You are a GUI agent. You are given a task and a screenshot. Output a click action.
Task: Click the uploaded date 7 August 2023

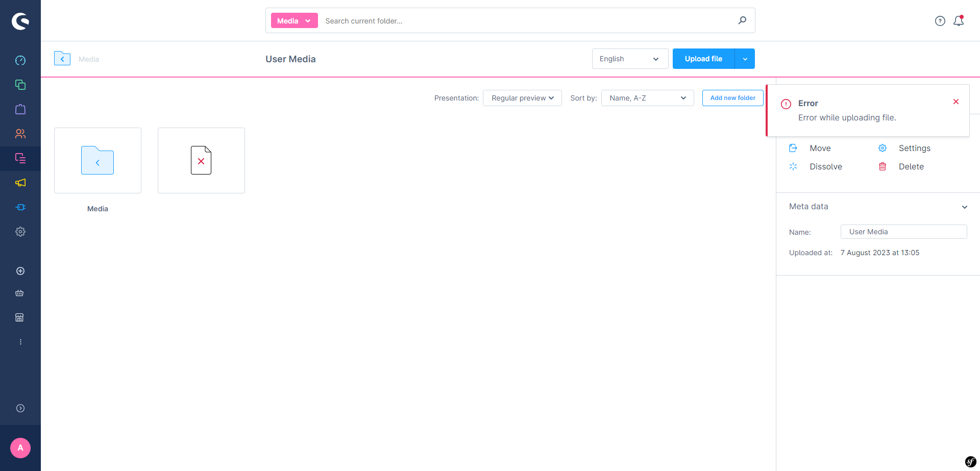point(880,253)
